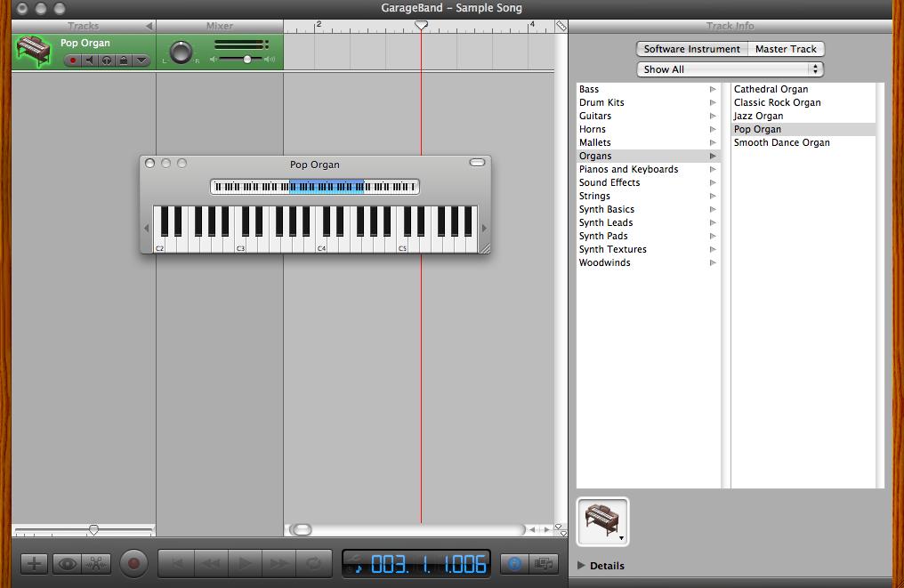
Task: Select the Bass instrument category
Action: 649,89
